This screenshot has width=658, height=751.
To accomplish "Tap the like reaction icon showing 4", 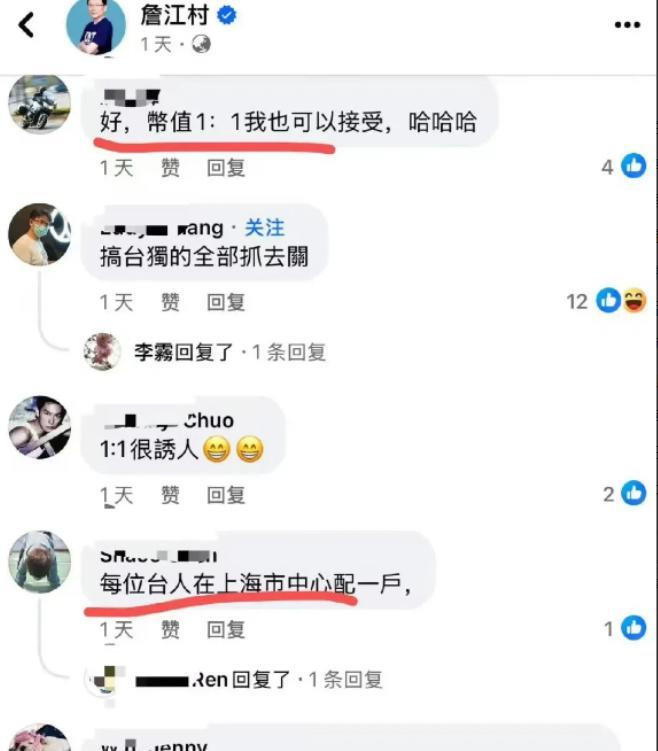I will click(x=633, y=166).
